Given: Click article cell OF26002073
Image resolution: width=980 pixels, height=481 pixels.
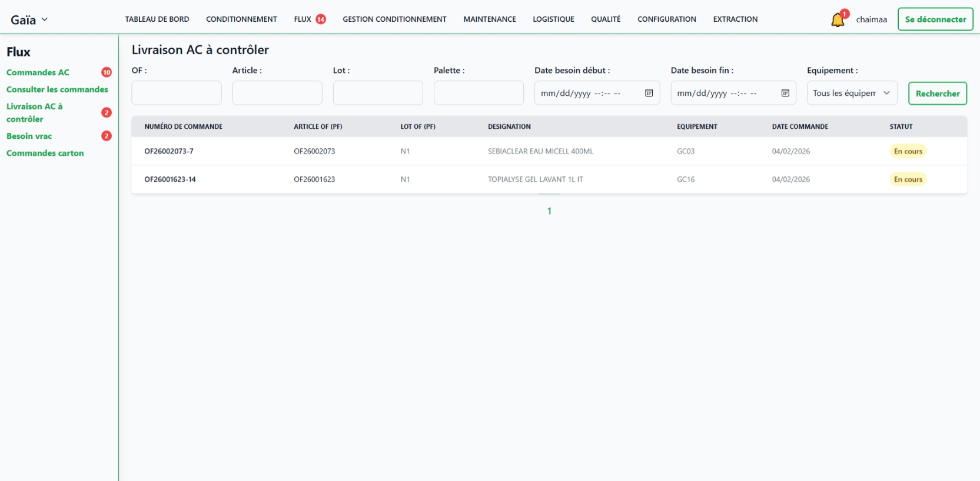Looking at the screenshot, I should click(314, 151).
